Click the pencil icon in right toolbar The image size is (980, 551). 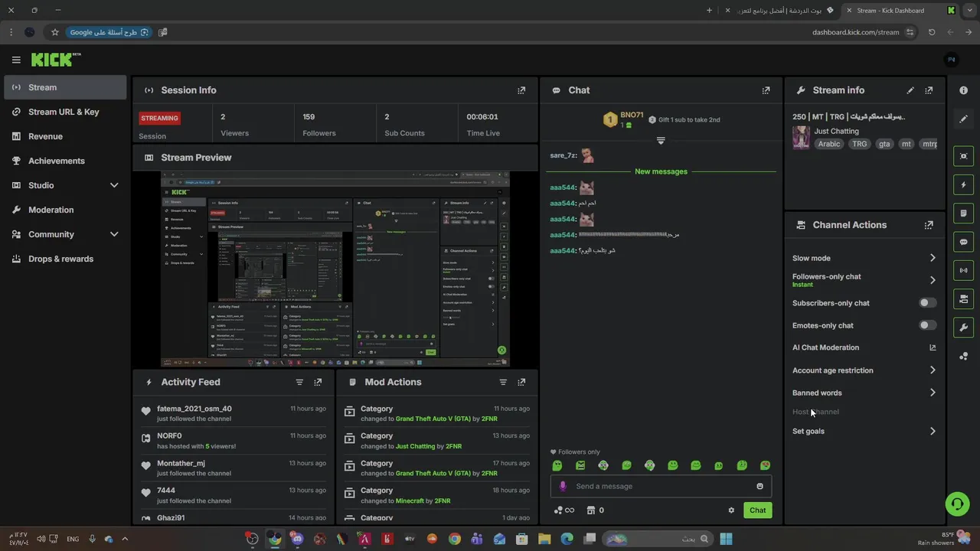963,119
